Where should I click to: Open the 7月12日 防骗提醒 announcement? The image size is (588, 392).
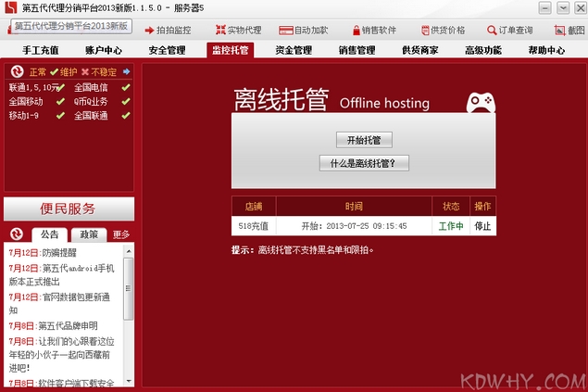point(60,251)
